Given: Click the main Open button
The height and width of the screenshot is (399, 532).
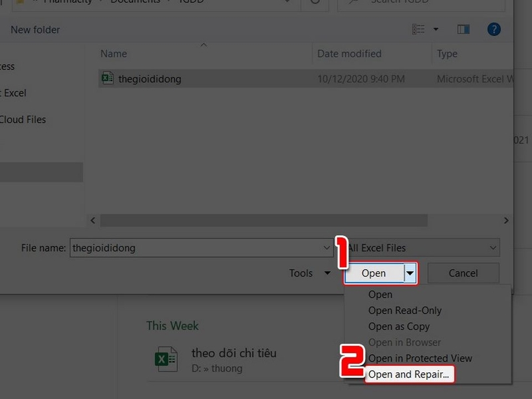Looking at the screenshot, I should [374, 273].
